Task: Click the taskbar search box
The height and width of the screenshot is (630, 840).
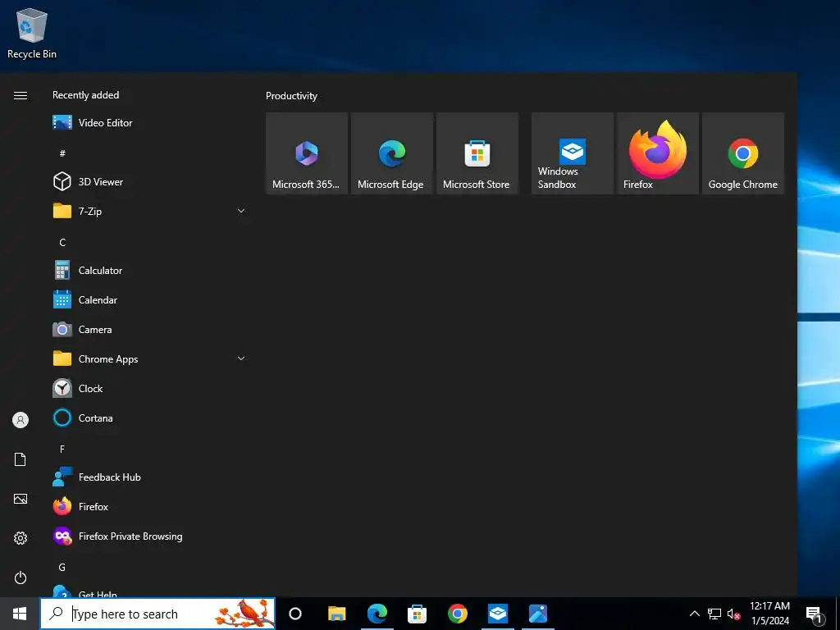Action: pyautogui.click(x=157, y=614)
